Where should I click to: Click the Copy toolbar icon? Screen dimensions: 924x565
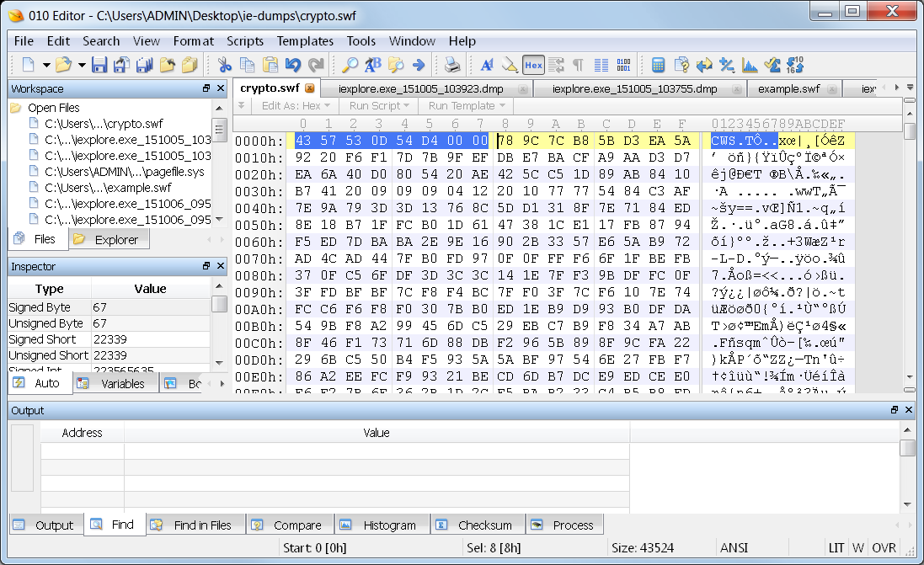tap(248, 65)
